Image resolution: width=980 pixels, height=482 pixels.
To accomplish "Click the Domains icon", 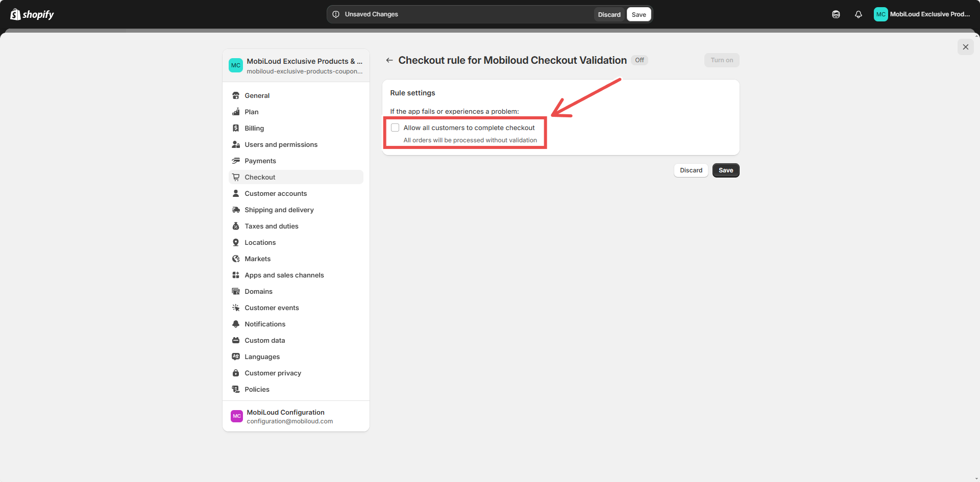I will (236, 291).
